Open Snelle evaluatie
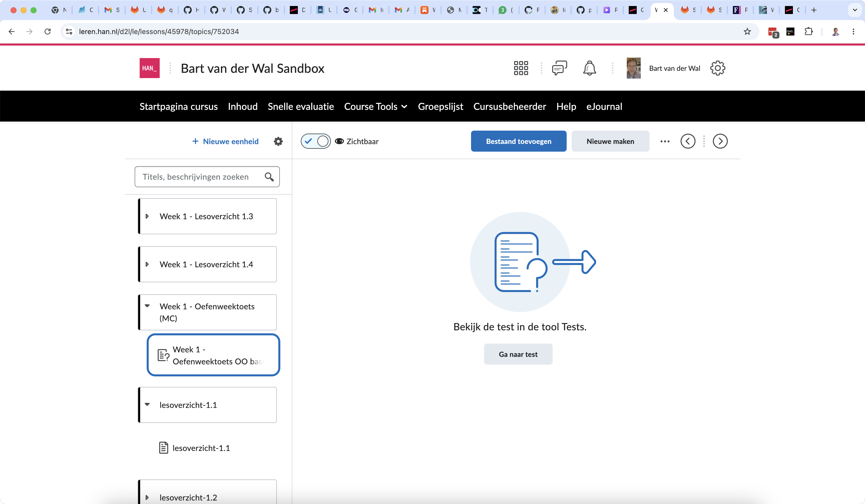This screenshot has height=504, width=865. [301, 106]
